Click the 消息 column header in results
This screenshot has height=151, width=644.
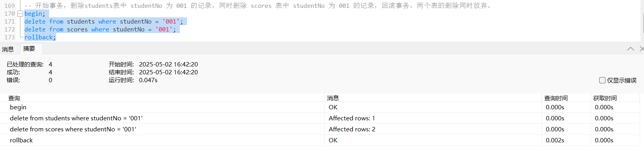333,98
